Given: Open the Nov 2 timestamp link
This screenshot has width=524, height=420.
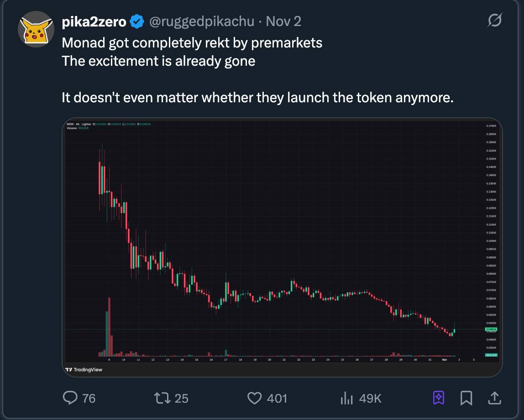Looking at the screenshot, I should click(283, 21).
